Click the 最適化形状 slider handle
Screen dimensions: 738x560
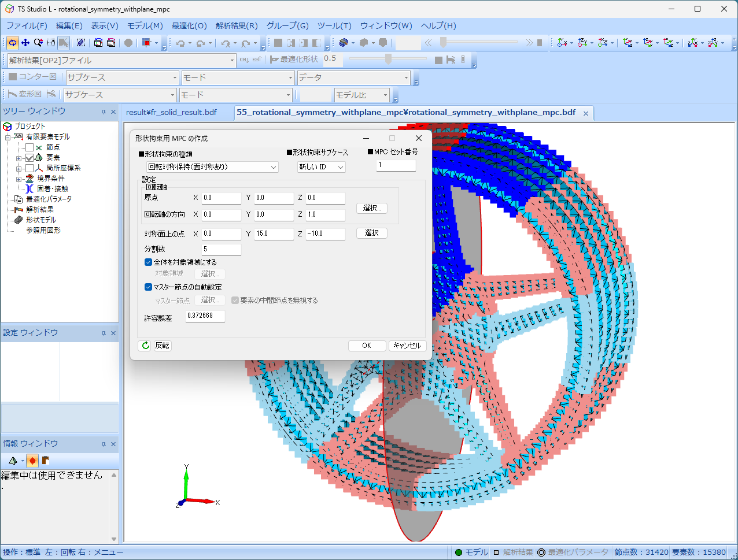[389, 59]
